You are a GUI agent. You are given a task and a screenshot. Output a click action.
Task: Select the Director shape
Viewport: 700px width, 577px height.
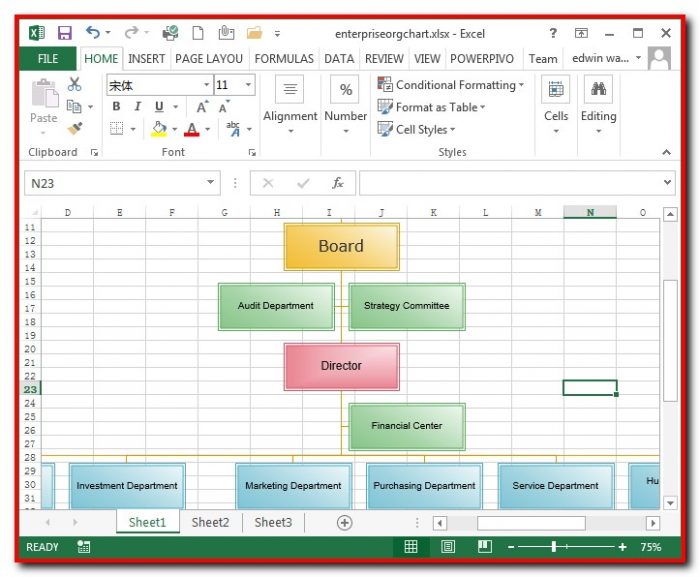pyautogui.click(x=342, y=366)
